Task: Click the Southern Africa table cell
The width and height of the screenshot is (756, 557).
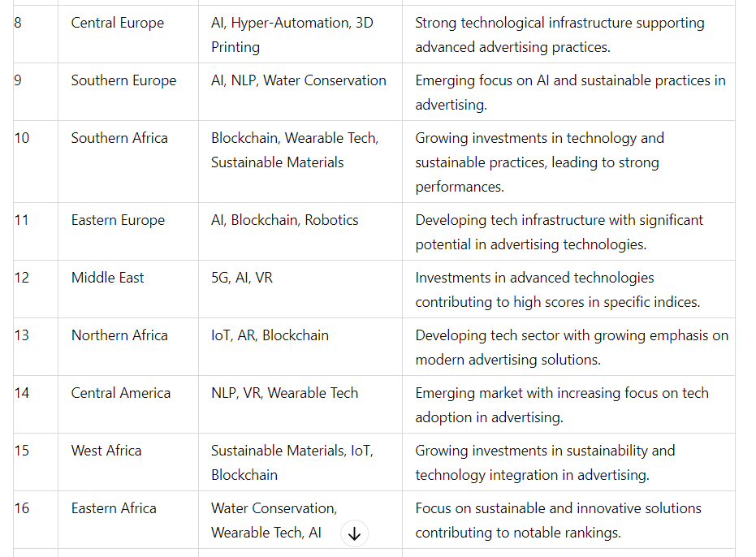Action: coord(128,162)
